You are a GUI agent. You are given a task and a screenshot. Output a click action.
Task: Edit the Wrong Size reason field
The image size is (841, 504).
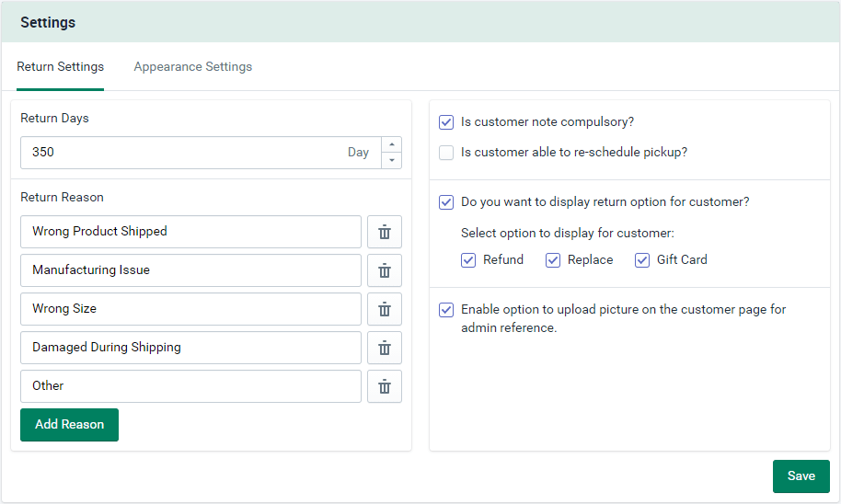[x=190, y=309]
